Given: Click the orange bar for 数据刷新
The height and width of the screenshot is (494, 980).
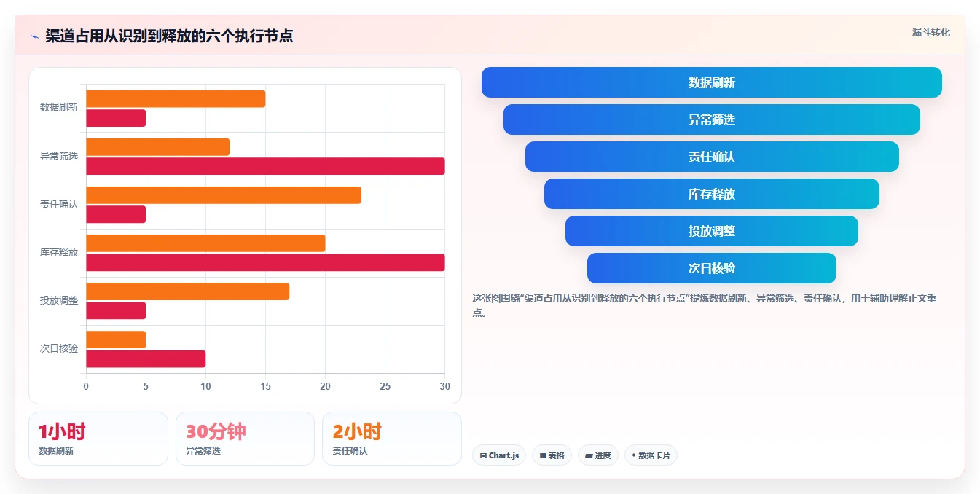Looking at the screenshot, I should click(176, 98).
